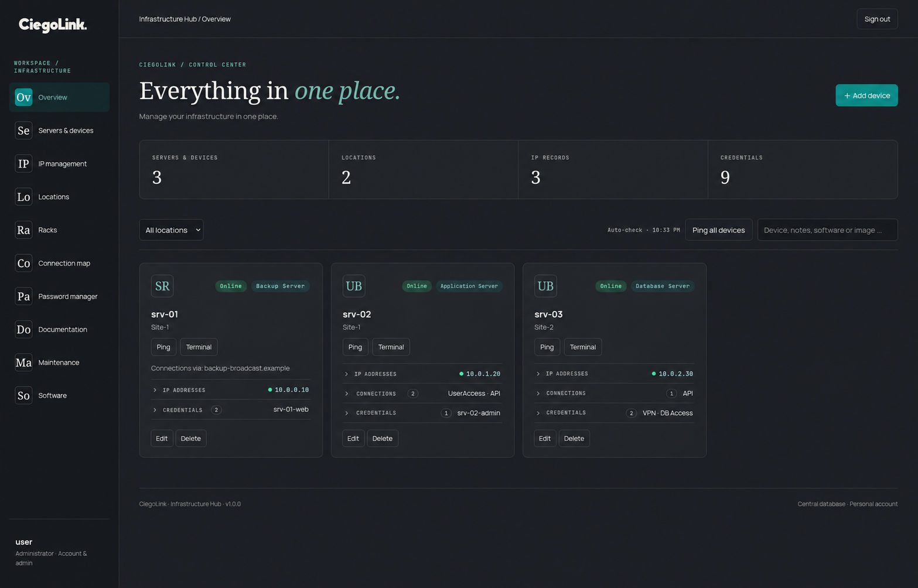Open the All locations dropdown

coord(171,230)
